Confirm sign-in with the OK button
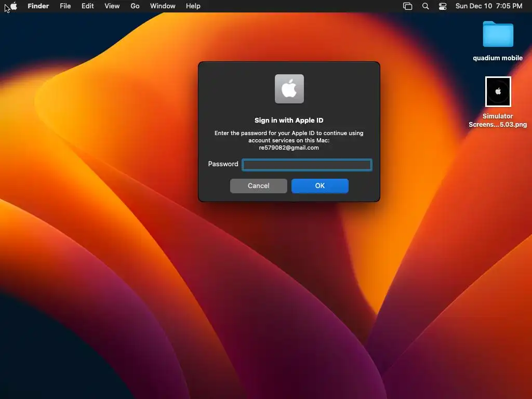The height and width of the screenshot is (399, 532). click(320, 186)
